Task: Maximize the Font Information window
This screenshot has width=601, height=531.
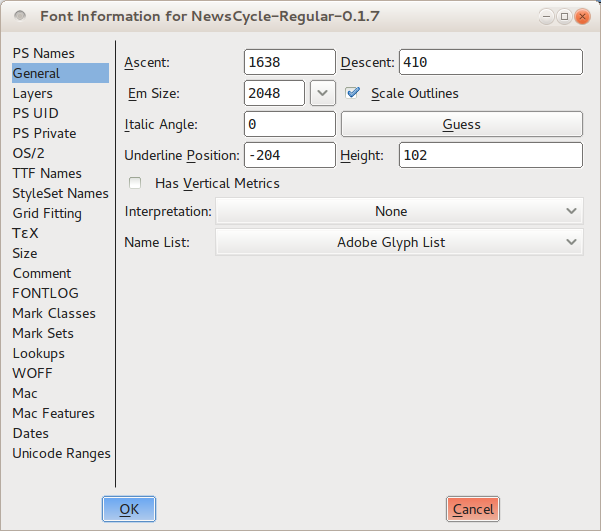Action: coord(564,16)
